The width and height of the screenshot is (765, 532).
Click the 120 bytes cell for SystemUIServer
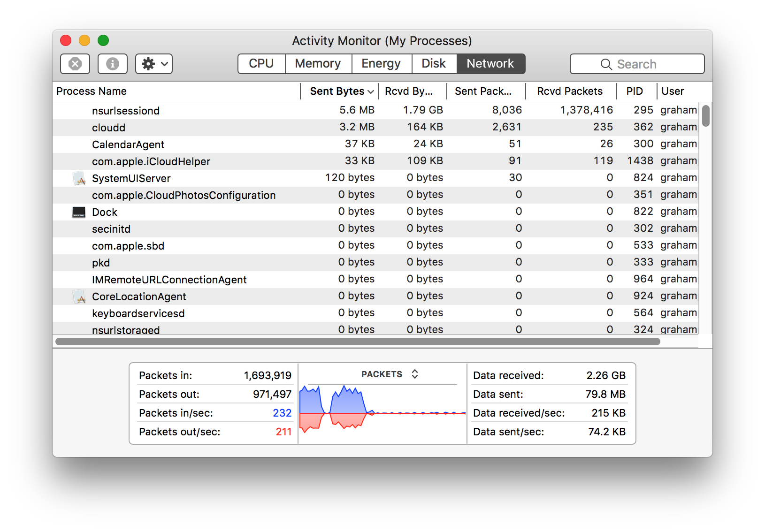click(350, 178)
